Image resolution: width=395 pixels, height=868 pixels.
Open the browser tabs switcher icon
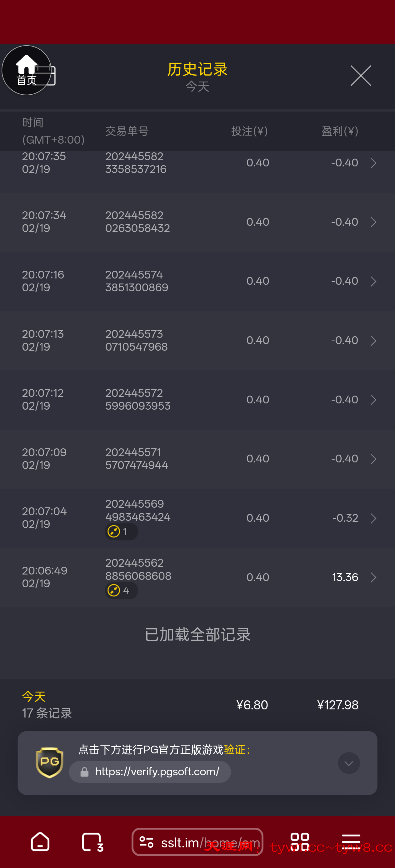tap(92, 842)
